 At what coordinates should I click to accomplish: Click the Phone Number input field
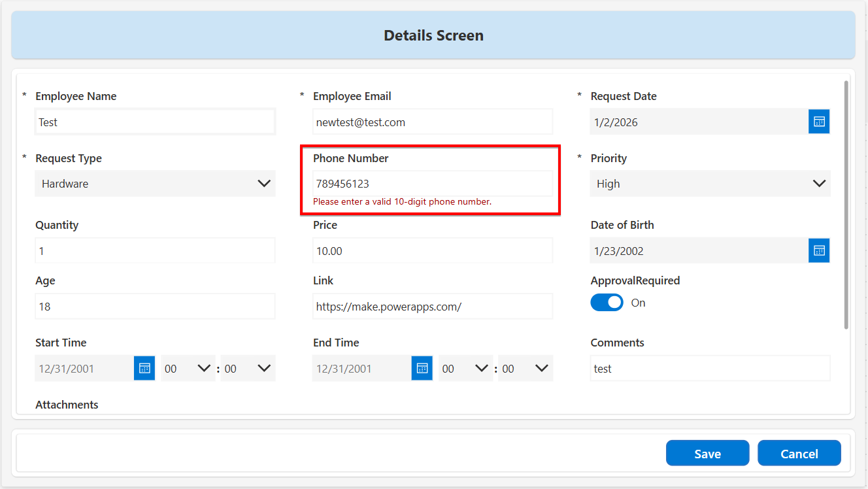tap(433, 184)
